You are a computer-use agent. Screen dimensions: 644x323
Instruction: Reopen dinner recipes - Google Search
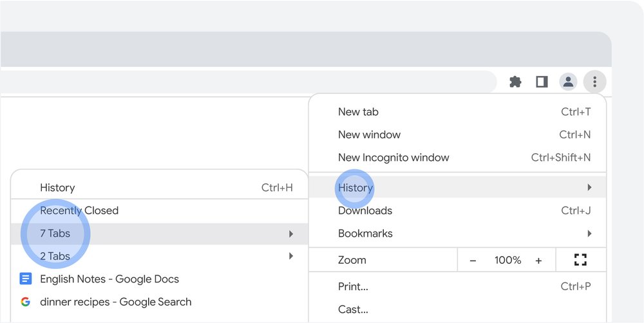[159, 302]
